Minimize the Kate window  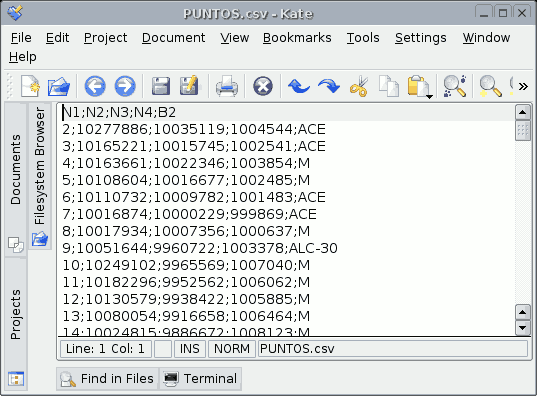click(x=484, y=13)
